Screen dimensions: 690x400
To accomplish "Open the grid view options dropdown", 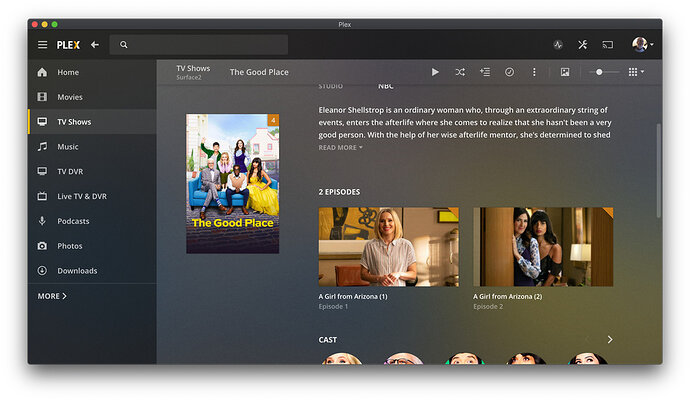I will tap(636, 72).
